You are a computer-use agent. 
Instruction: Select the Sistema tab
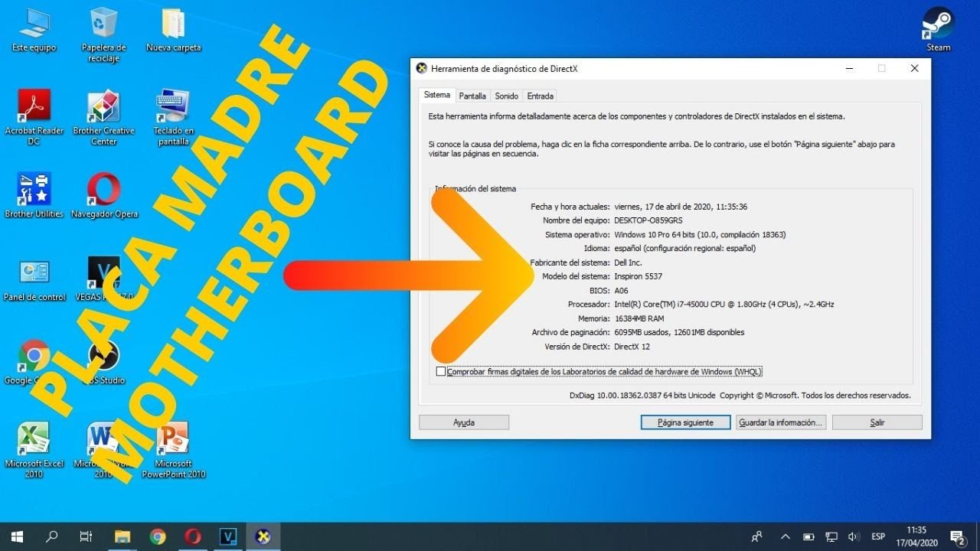pyautogui.click(x=437, y=96)
